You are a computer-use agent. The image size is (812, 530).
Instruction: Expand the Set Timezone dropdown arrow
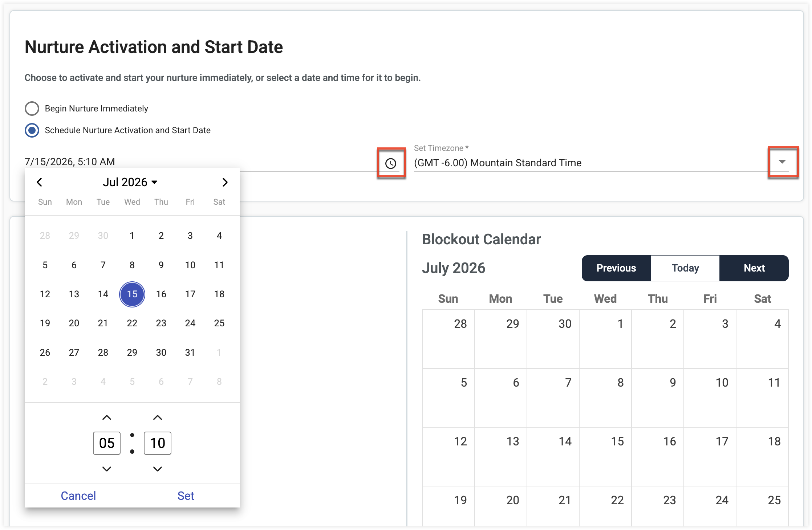pos(782,162)
